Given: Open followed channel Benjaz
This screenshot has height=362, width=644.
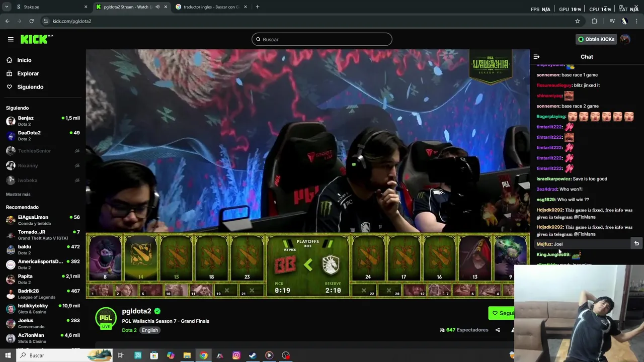Looking at the screenshot, I should coord(43,121).
